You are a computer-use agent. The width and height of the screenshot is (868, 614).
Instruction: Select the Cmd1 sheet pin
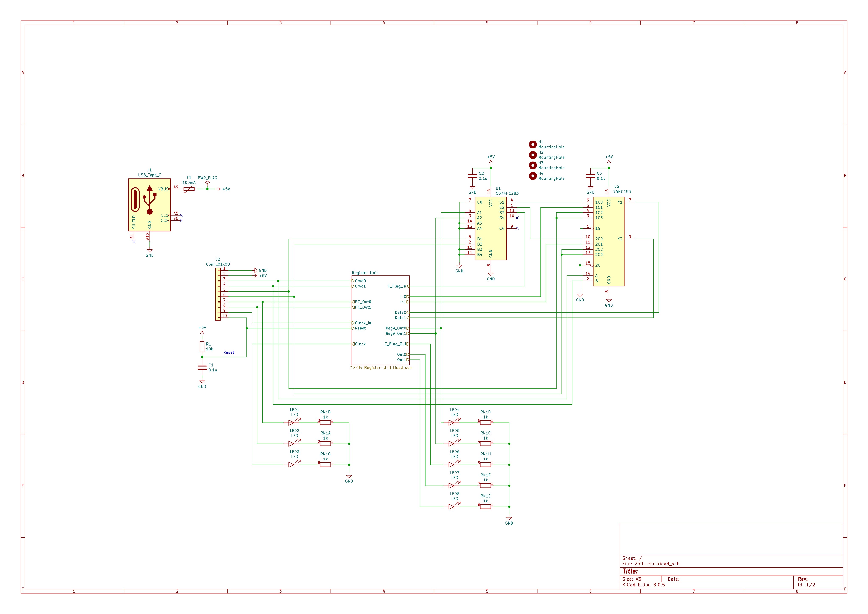pos(359,286)
